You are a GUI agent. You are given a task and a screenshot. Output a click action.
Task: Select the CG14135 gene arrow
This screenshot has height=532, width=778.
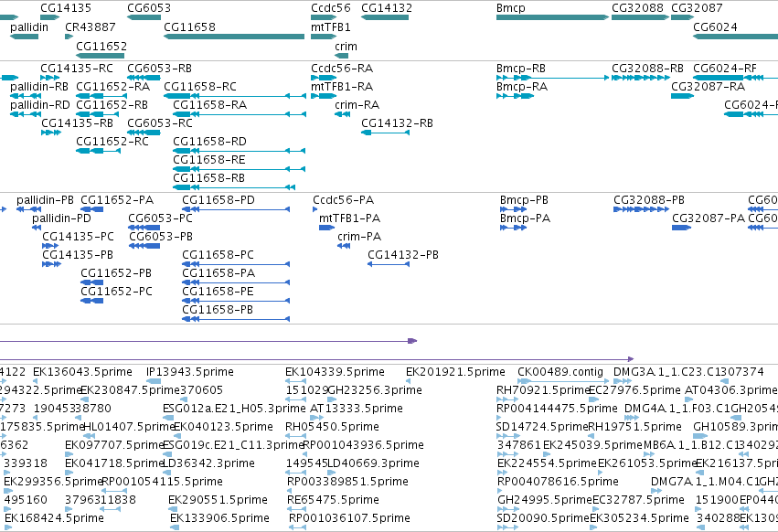[49, 17]
